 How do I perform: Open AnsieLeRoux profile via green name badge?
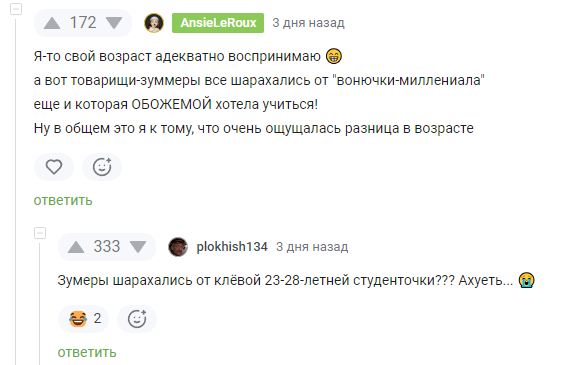tap(218, 23)
